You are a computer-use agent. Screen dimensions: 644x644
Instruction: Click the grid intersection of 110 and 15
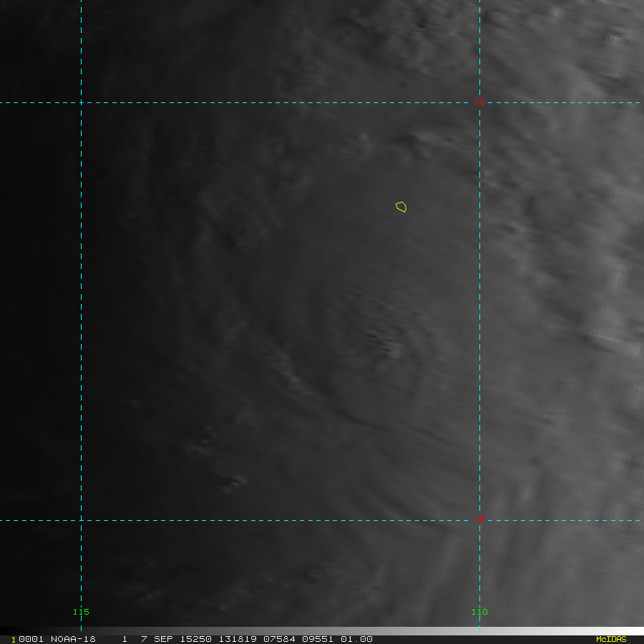(x=479, y=520)
